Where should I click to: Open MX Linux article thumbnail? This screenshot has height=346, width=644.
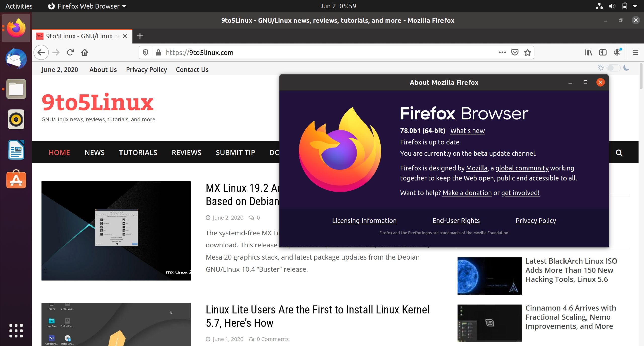pos(116,231)
